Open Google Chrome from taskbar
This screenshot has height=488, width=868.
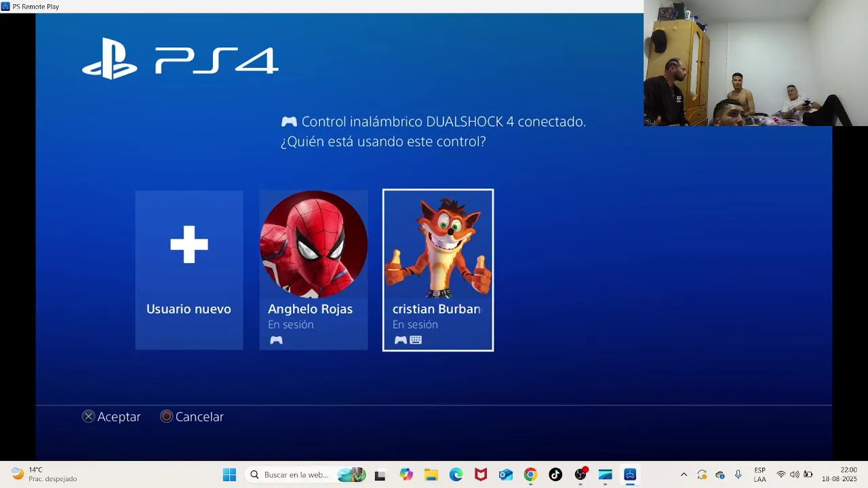[530, 475]
